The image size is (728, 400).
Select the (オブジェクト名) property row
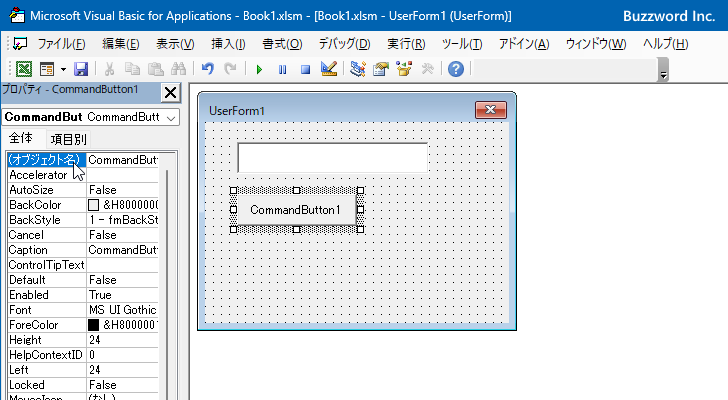83,160
